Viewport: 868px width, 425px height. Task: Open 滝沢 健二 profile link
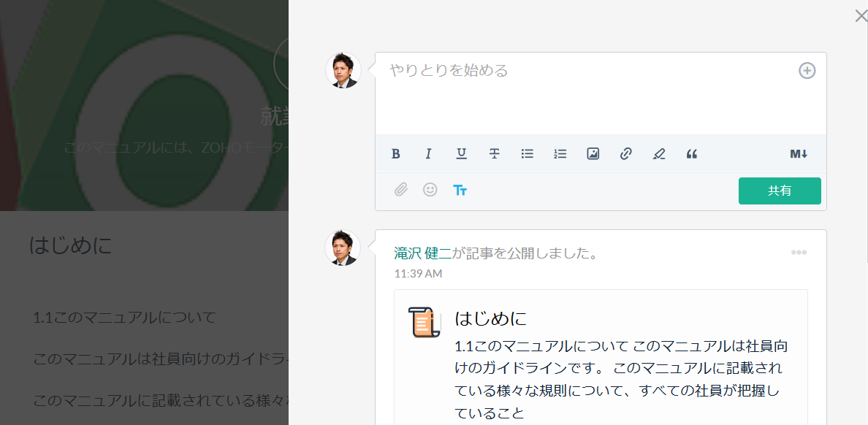(x=423, y=253)
